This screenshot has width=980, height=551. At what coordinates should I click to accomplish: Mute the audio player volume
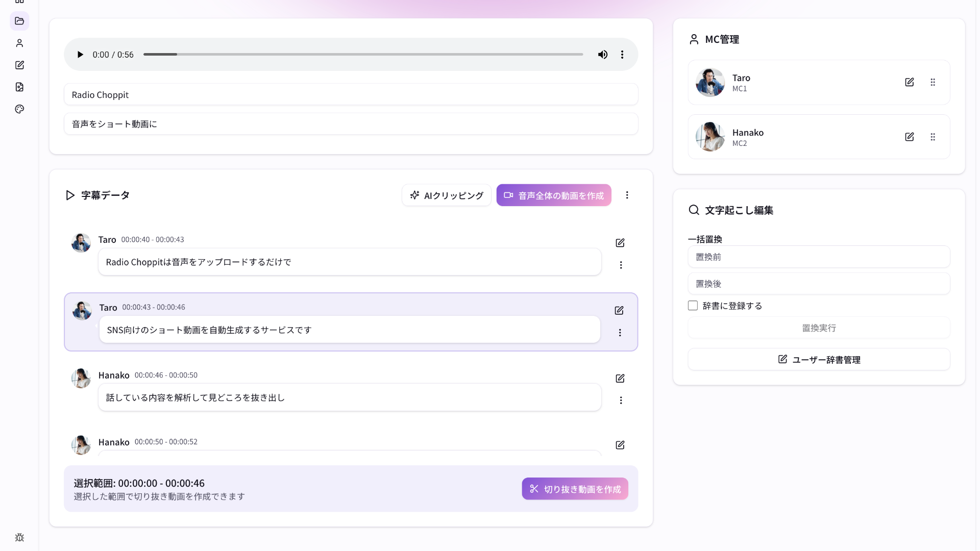point(603,55)
